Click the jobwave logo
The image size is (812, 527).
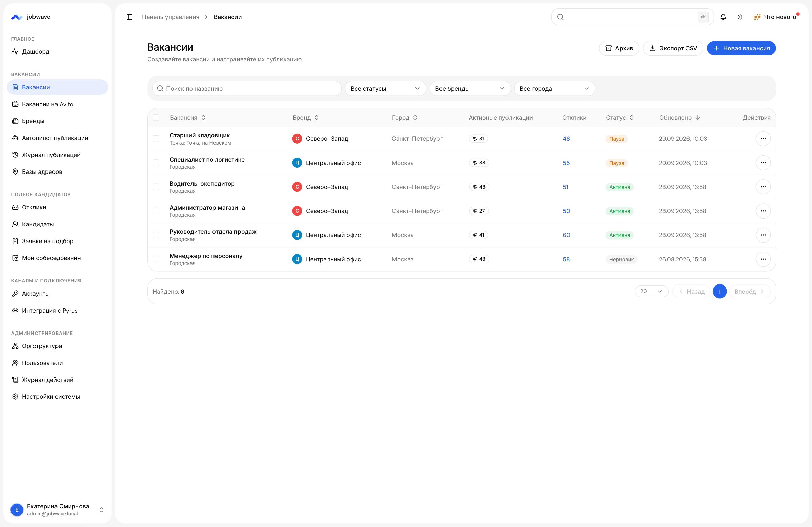coord(31,17)
